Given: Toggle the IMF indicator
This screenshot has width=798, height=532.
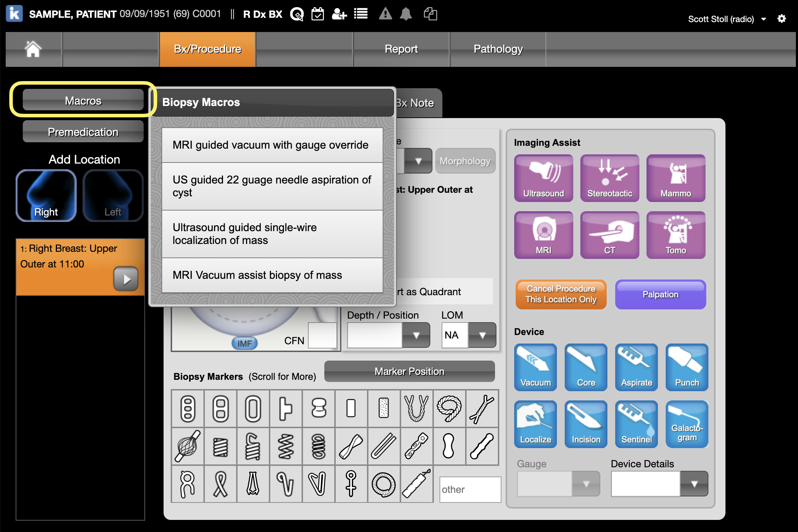Looking at the screenshot, I should pos(245,343).
